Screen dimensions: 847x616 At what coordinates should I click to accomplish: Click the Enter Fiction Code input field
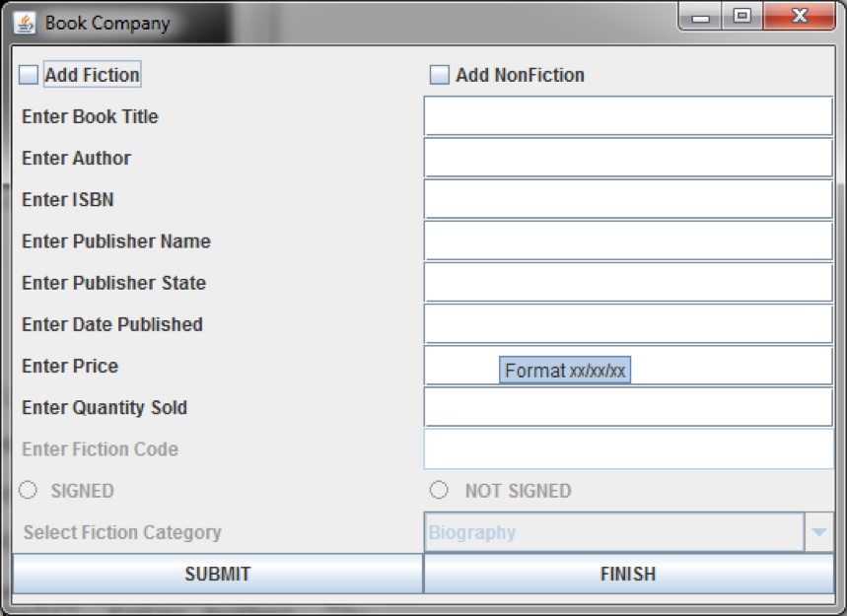pos(628,448)
